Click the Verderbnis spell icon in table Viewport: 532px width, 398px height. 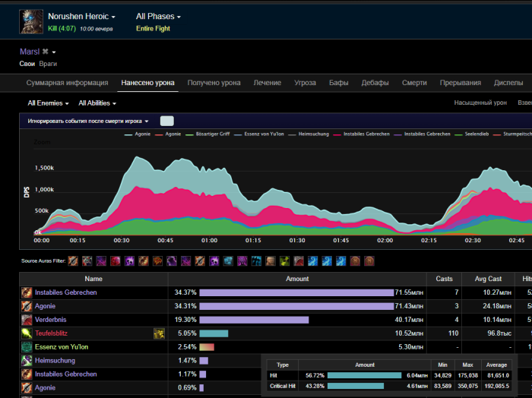pyautogui.click(x=27, y=320)
